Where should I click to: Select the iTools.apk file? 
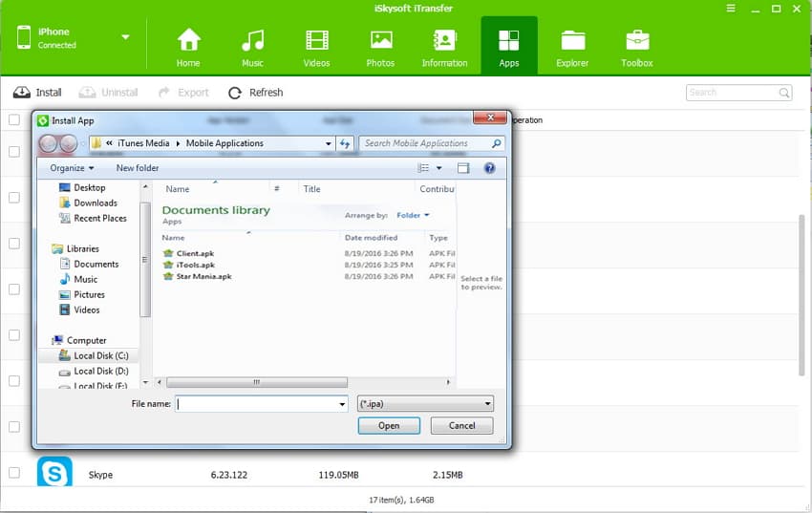[x=189, y=265]
